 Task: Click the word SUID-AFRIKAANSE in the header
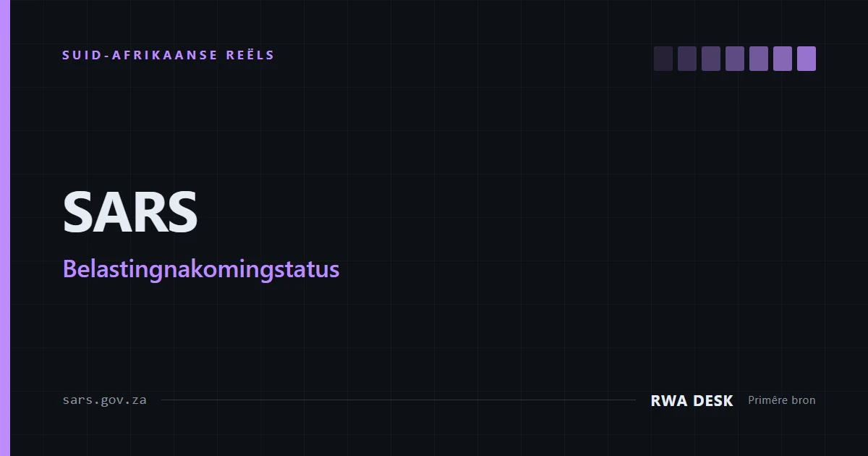(x=140, y=55)
